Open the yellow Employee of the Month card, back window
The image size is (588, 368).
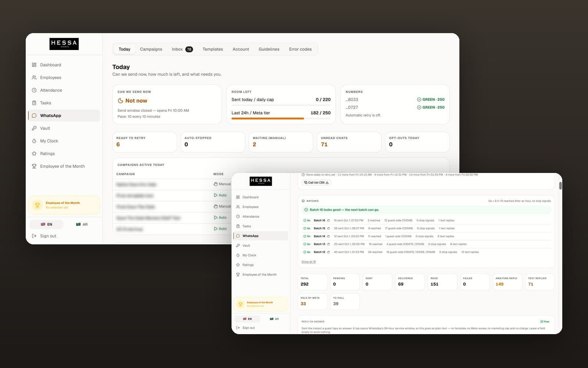coord(64,205)
